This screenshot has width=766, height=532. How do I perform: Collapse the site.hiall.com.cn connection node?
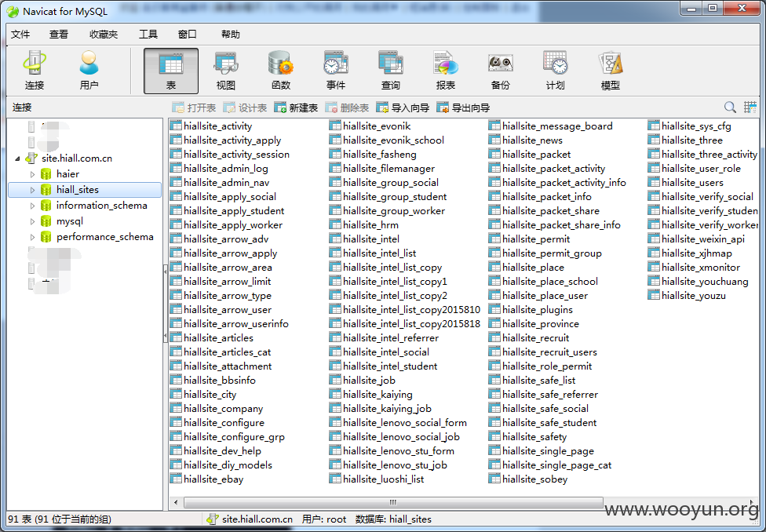pos(17,159)
